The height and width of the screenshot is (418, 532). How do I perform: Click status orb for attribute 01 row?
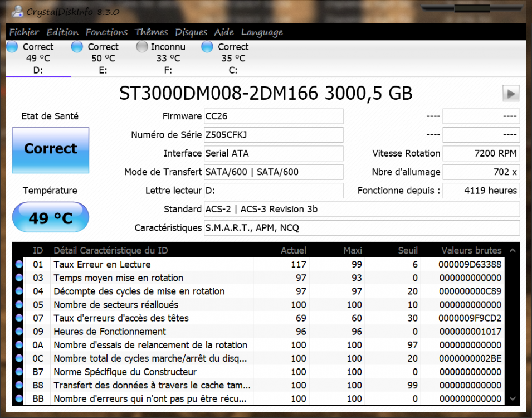point(19,265)
